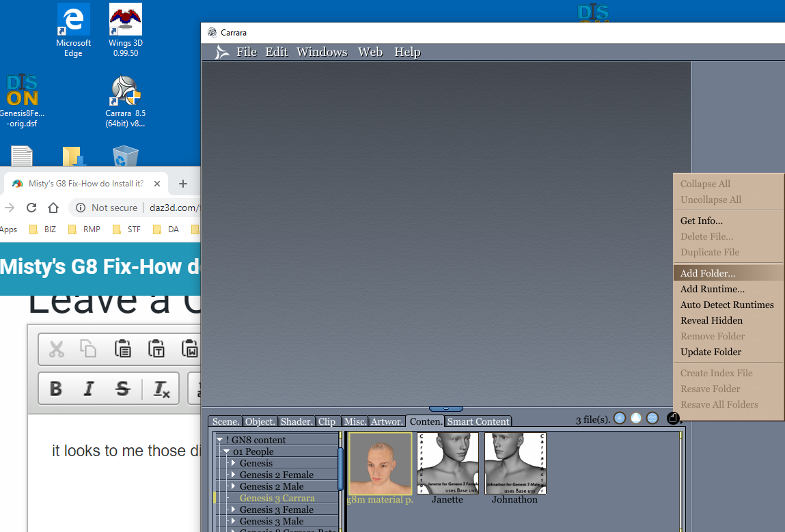
Task: Close the Misty's G8 Fix browser tab
Action: 157,184
